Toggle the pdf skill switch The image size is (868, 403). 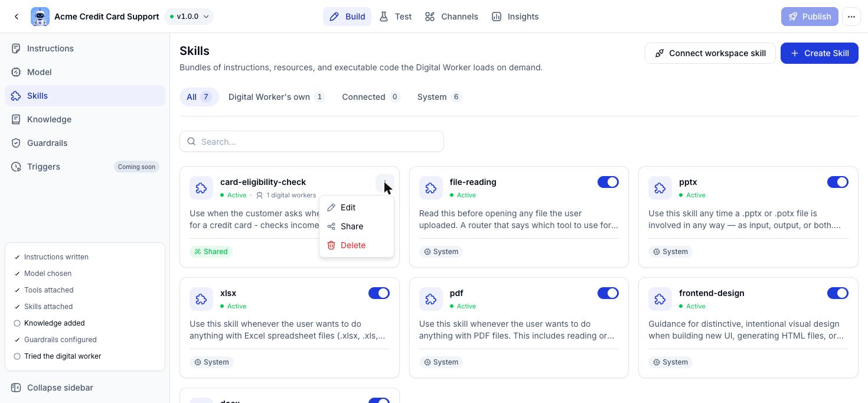608,293
